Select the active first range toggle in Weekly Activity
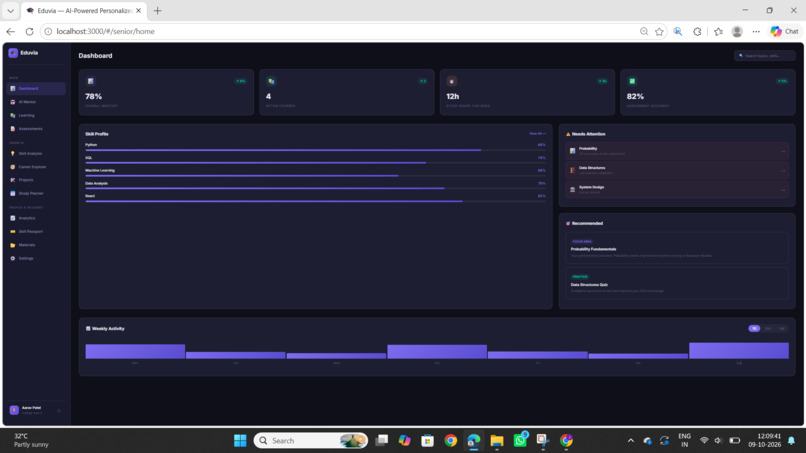Viewport: 806px width, 453px height. [x=754, y=329]
